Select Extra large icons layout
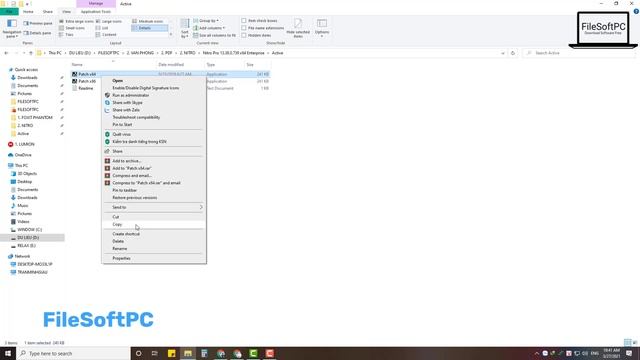The image size is (640, 360). point(76,21)
